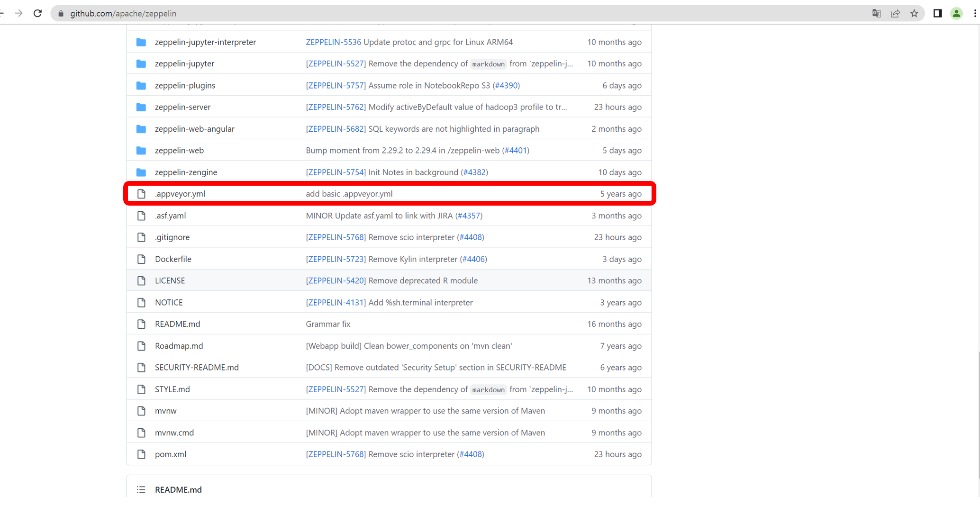Screen dimensions: 980x505
Task: Open the .appveyor.yml file
Action: click(180, 194)
